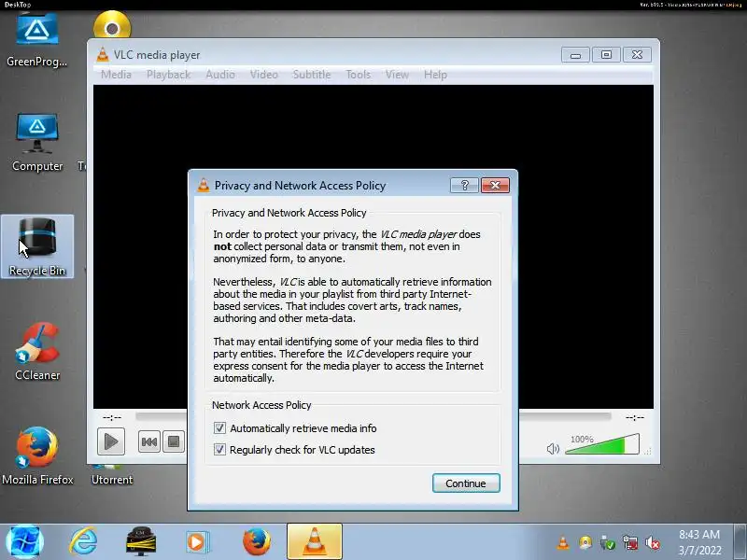Click the yellow disc tray icon
Viewport: 747px width, 560px height.
click(x=585, y=542)
